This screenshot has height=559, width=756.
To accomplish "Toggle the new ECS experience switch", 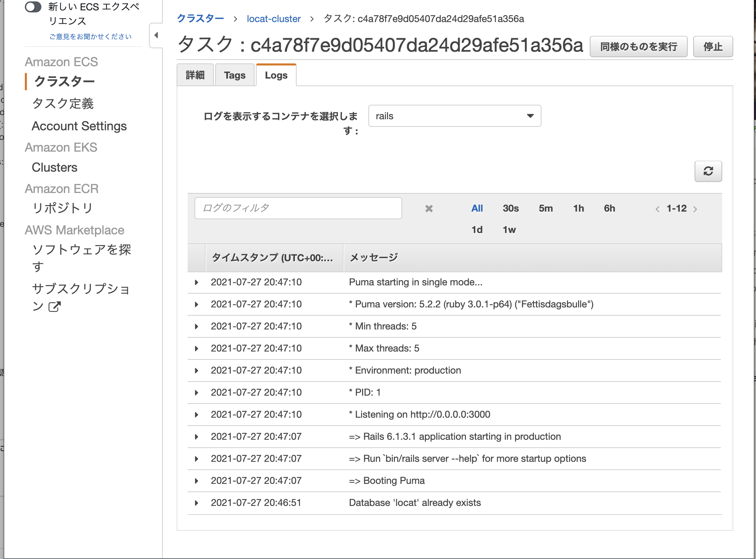I will pos(33,7).
